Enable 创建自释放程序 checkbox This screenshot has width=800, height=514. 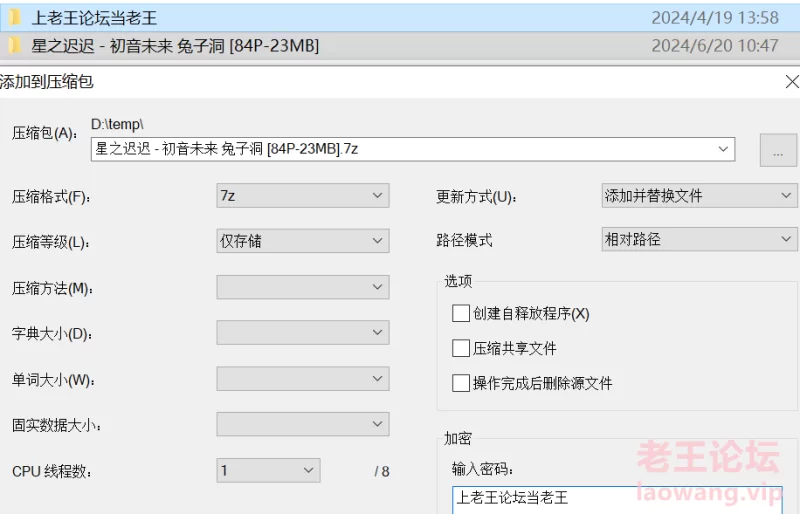[x=461, y=313]
